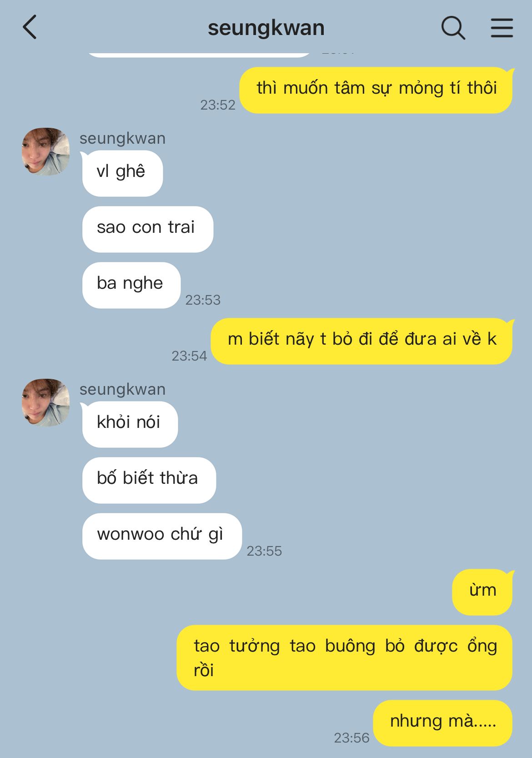Screen dimensions: 532x758
Task: Open the chat search magnifier icon
Action: click(x=453, y=28)
